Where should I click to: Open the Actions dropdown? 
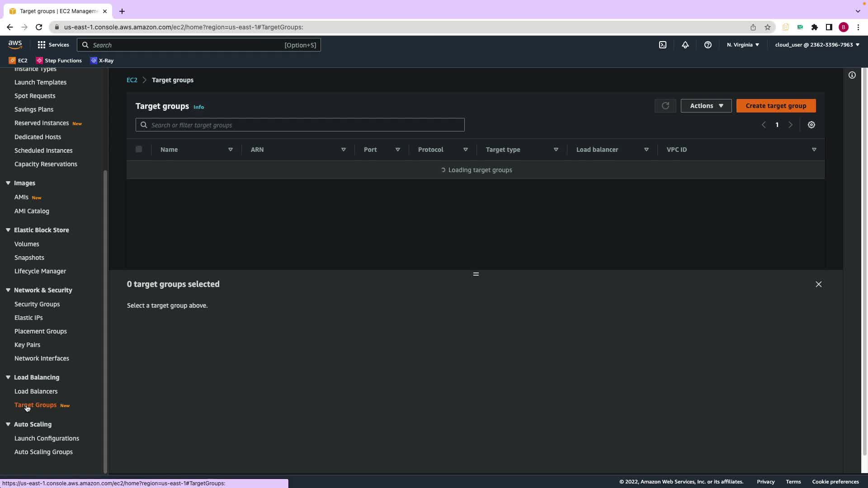(706, 106)
